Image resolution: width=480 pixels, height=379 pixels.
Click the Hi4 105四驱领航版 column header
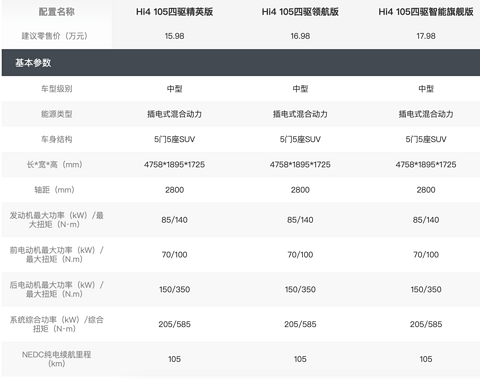pos(300,12)
